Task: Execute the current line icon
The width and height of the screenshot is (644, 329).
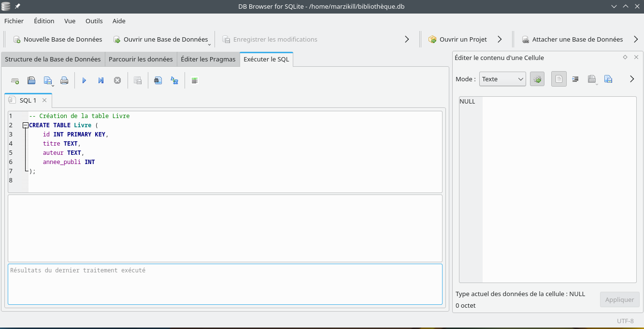Action: (x=101, y=81)
